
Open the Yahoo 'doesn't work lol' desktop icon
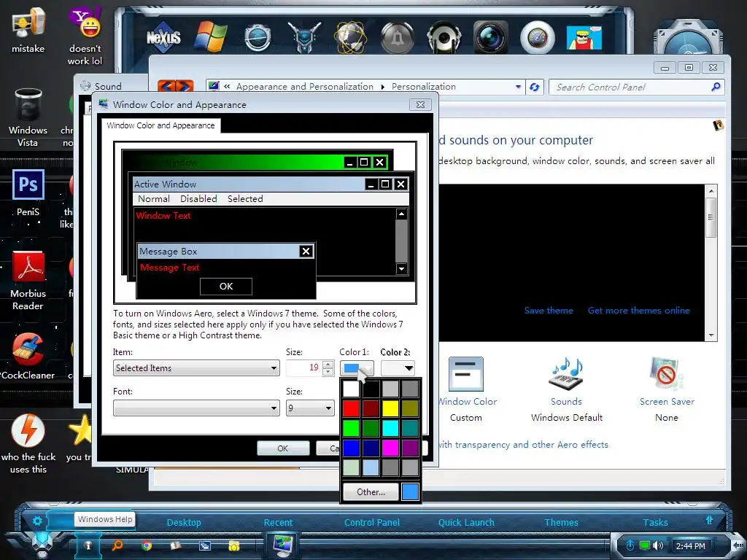(85, 36)
